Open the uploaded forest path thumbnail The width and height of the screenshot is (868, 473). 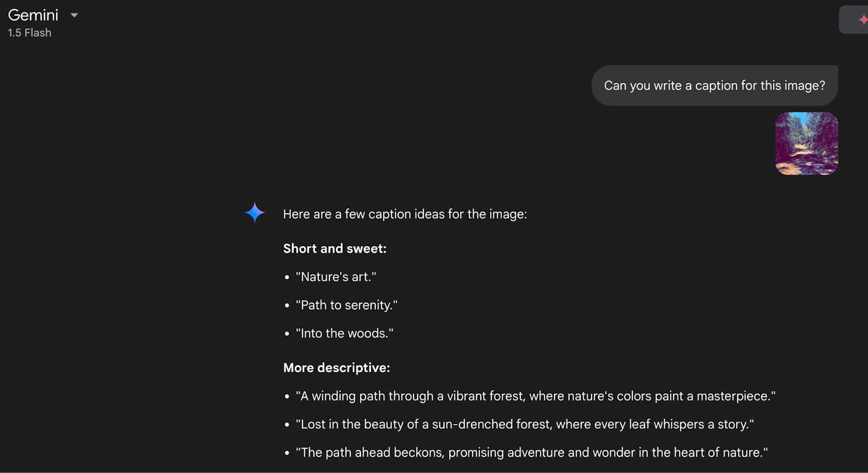tap(806, 144)
